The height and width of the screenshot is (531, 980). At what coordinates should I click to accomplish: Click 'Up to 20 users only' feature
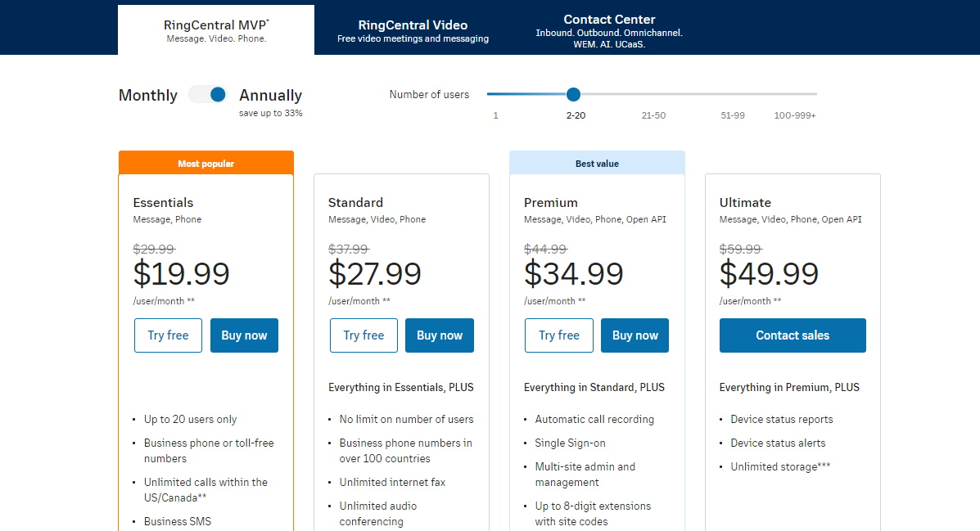pos(190,419)
